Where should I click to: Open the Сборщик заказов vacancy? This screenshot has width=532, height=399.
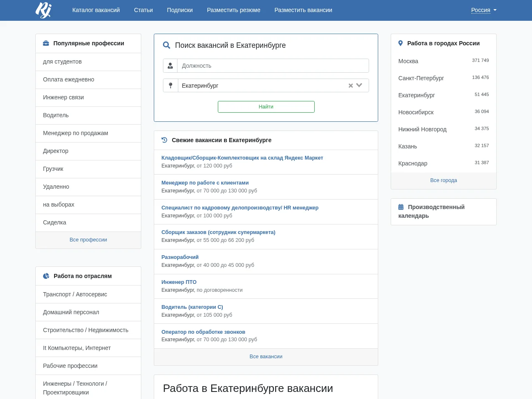click(218, 232)
